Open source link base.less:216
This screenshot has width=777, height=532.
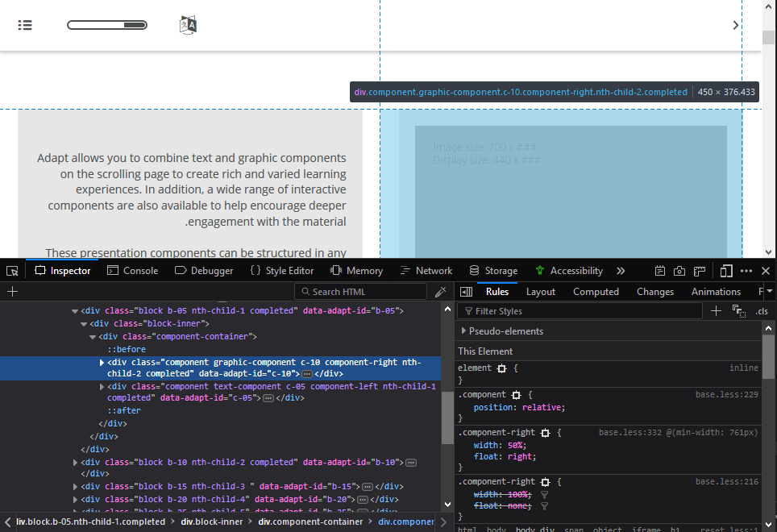tap(726, 481)
